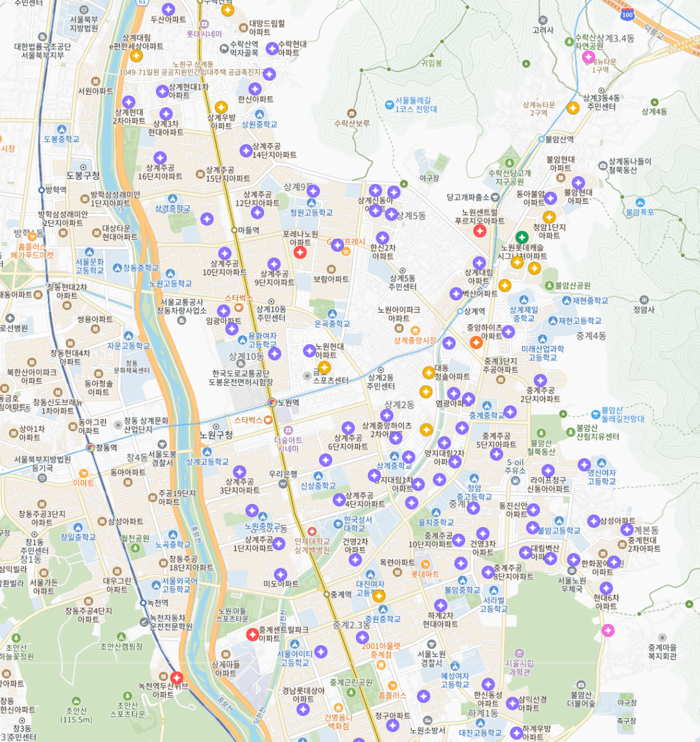The width and height of the screenshot is (700, 742).
Task: Click the 롯데마트 shopping icon
Action: pos(425,565)
